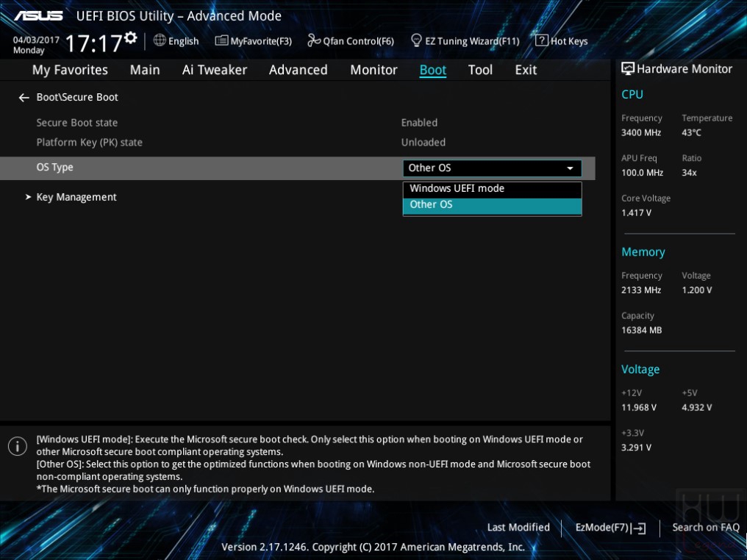747x560 pixels.
Task: Click memory capacity value 16384 MB
Action: tap(641, 331)
